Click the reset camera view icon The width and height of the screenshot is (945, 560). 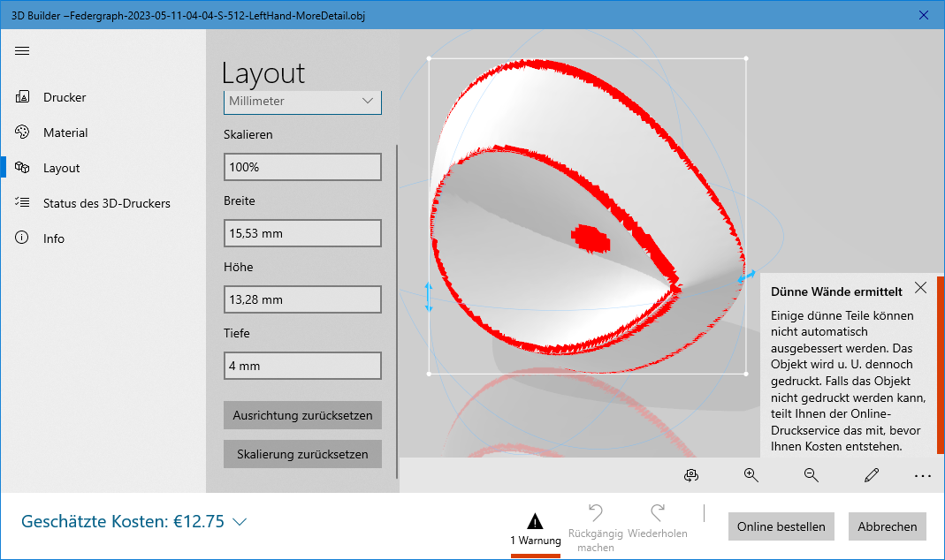coord(691,475)
